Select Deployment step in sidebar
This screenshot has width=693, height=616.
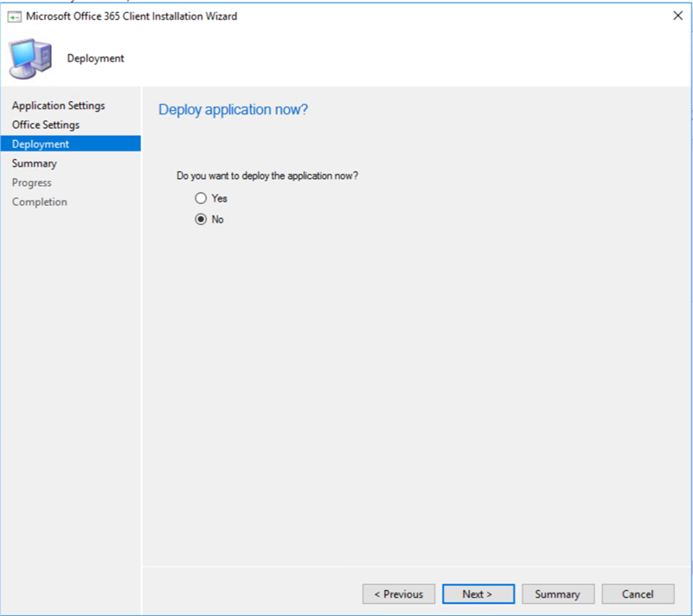click(71, 144)
